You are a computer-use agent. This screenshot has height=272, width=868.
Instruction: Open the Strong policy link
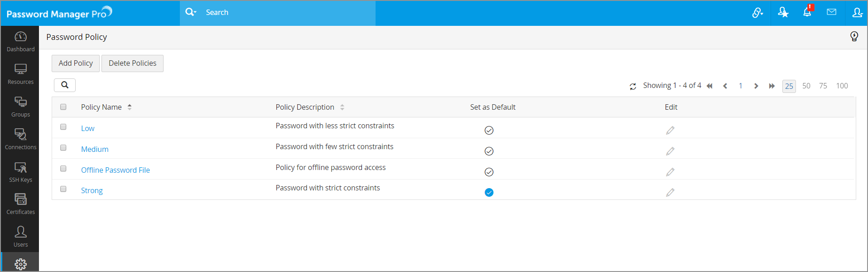click(x=92, y=191)
